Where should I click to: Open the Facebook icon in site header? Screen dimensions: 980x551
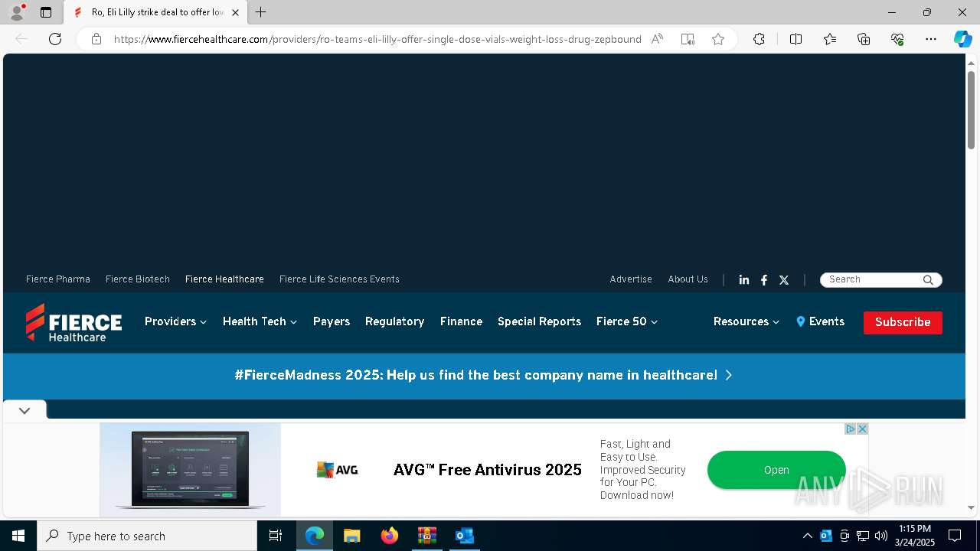pyautogui.click(x=764, y=280)
